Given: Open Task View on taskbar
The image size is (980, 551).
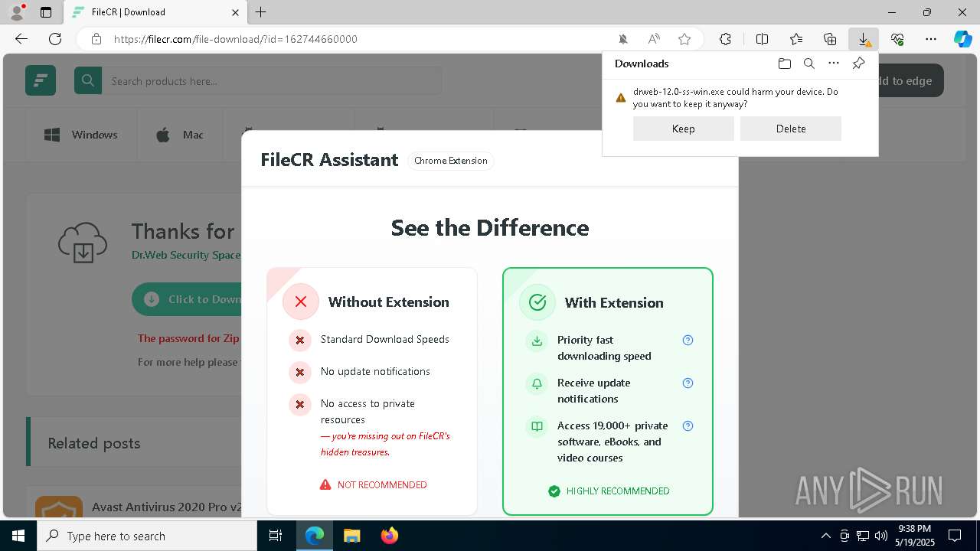Looking at the screenshot, I should [x=276, y=536].
